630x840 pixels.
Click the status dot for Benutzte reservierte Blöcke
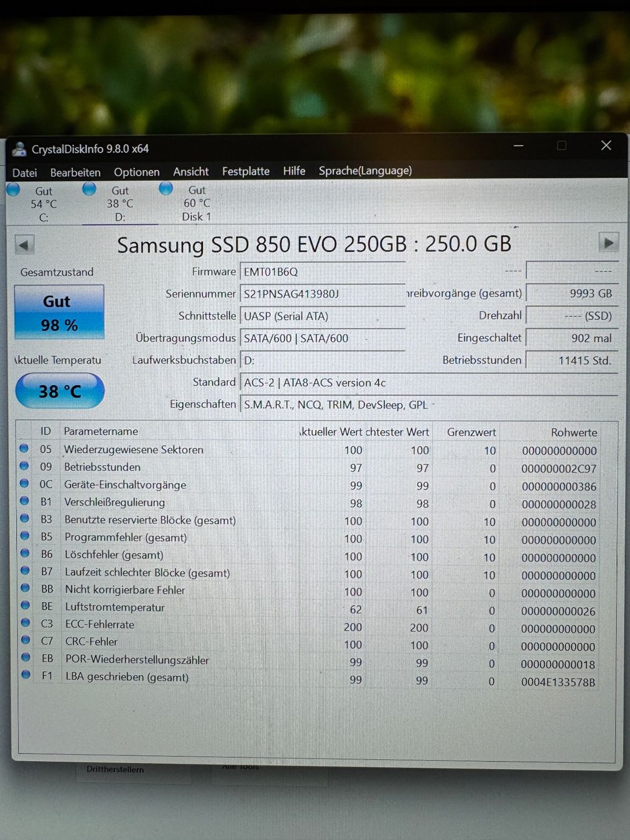(x=25, y=518)
